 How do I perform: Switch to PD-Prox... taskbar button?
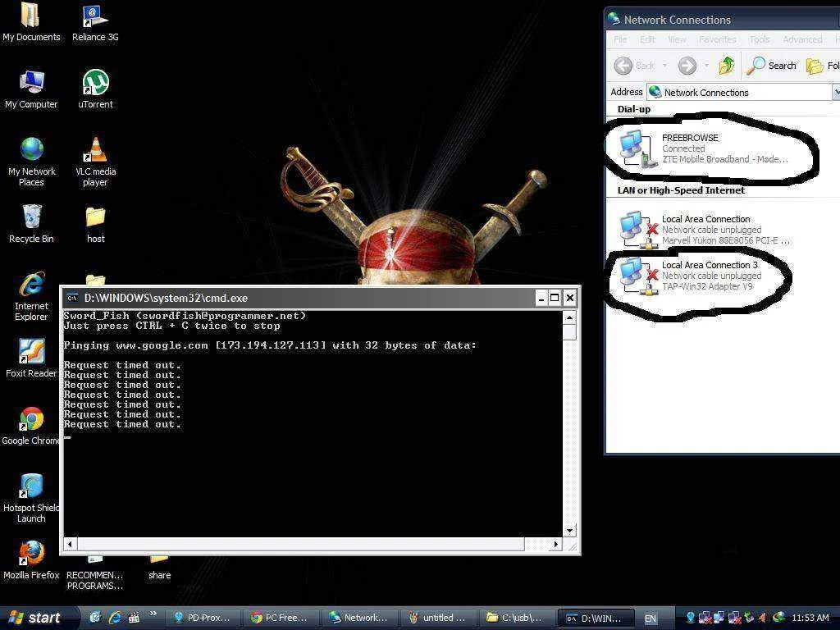(x=202, y=618)
